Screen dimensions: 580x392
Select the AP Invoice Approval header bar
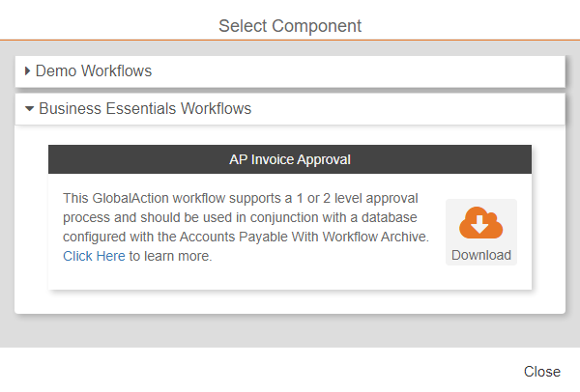[x=290, y=159]
